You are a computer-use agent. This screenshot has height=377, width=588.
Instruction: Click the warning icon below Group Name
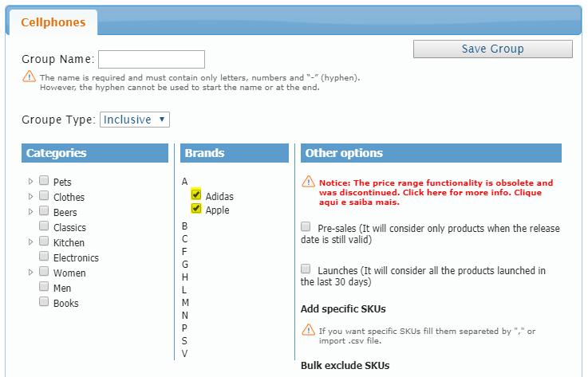coord(29,77)
